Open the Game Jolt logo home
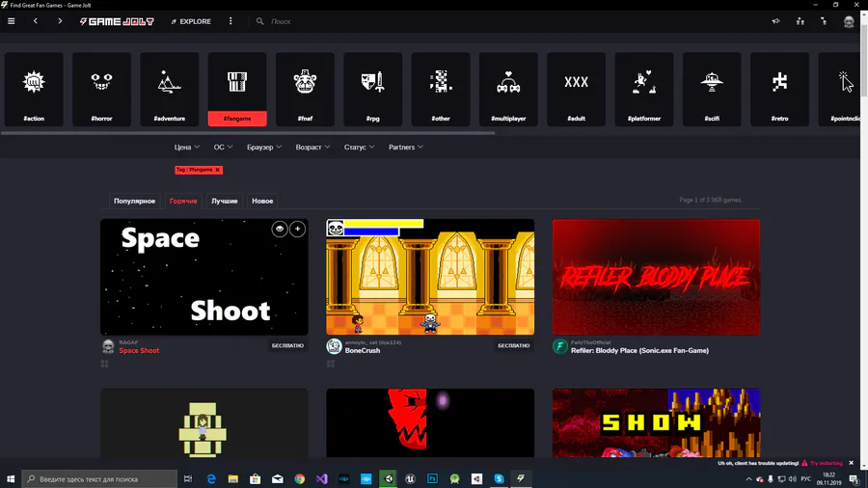The image size is (868, 488). pos(117,21)
